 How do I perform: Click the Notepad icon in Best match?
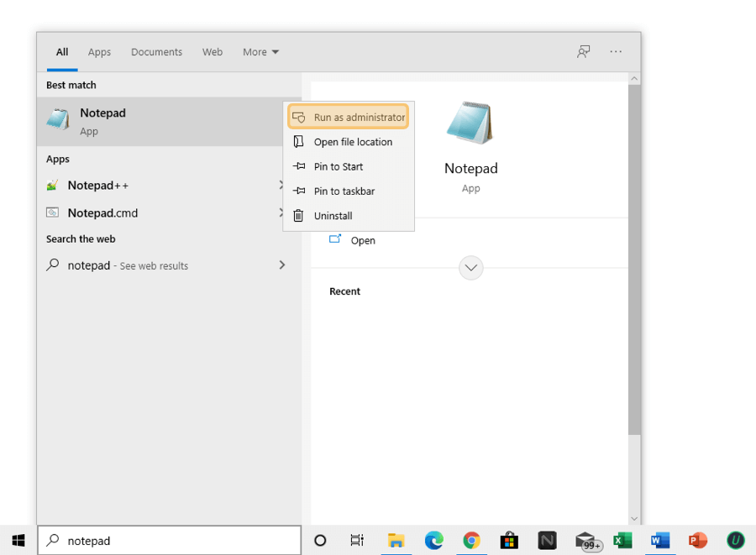coord(58,119)
